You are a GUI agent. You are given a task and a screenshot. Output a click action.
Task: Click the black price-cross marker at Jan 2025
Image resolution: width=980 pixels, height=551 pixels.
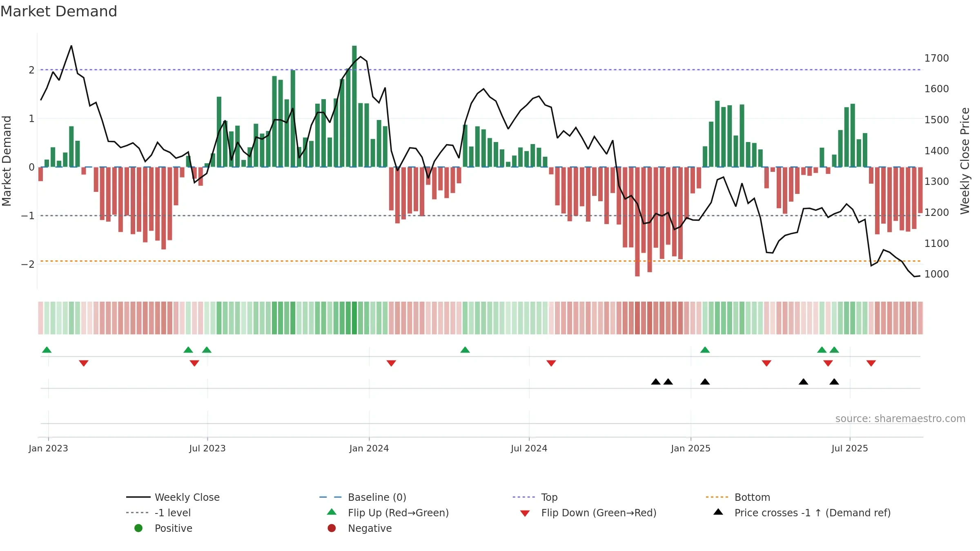click(x=705, y=382)
